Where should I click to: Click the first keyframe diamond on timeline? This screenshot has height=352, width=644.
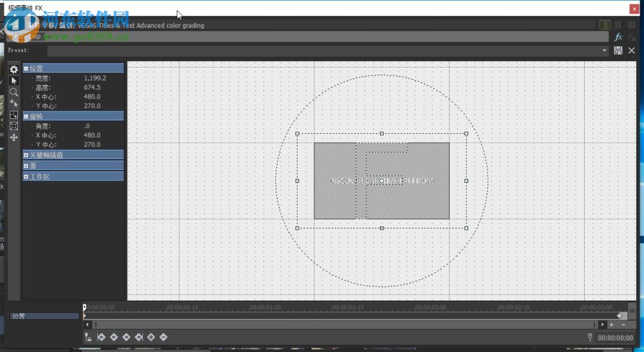[84, 316]
